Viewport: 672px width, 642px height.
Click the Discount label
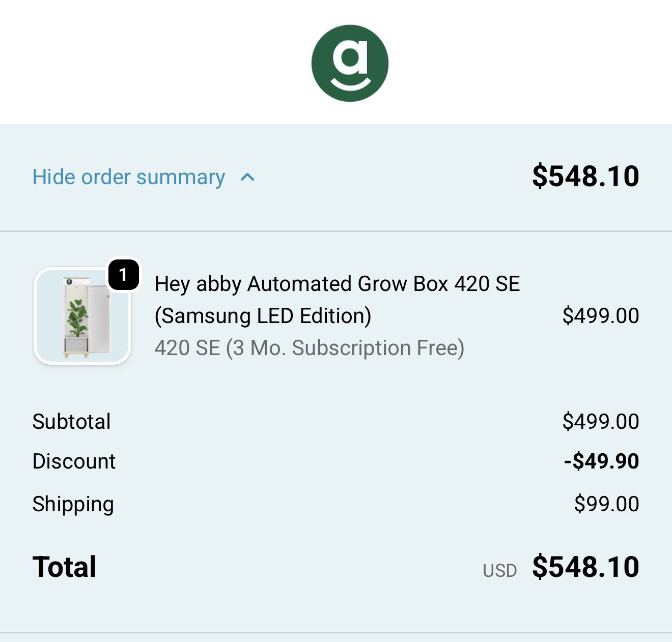tap(74, 461)
